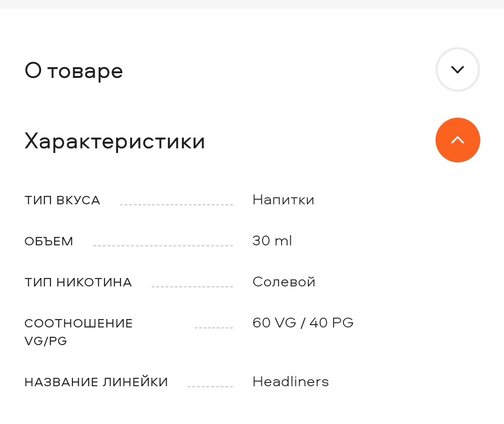Open the О товаре heading
This screenshot has height=424, width=504.
pyautogui.click(x=74, y=71)
